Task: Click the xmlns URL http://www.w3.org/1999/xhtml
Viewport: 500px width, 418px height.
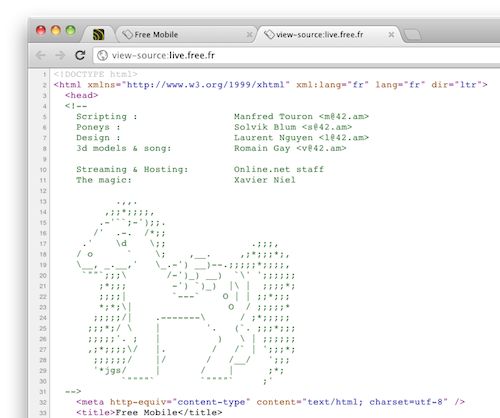Action: click(x=205, y=85)
